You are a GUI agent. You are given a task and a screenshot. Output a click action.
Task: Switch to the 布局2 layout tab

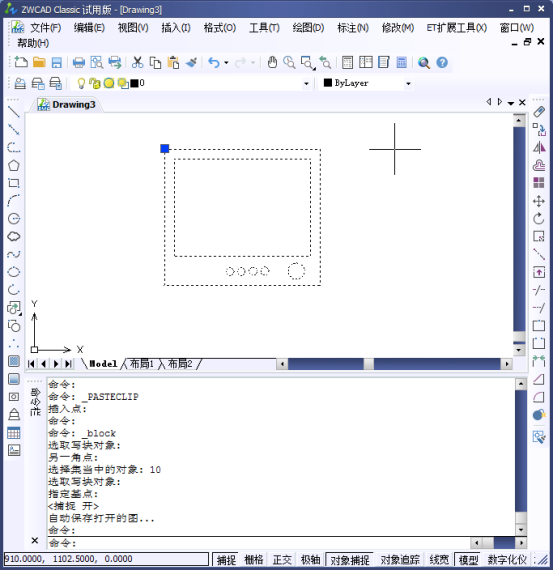tap(180, 363)
